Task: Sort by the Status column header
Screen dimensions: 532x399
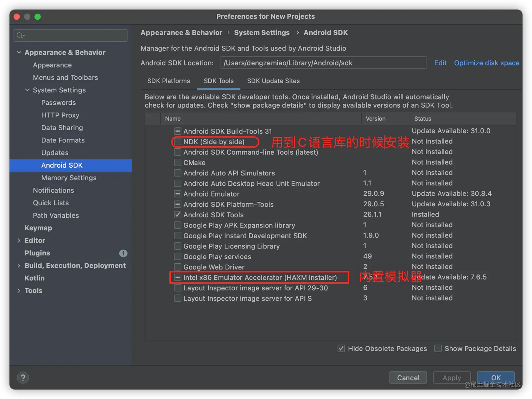Action: click(x=463, y=119)
